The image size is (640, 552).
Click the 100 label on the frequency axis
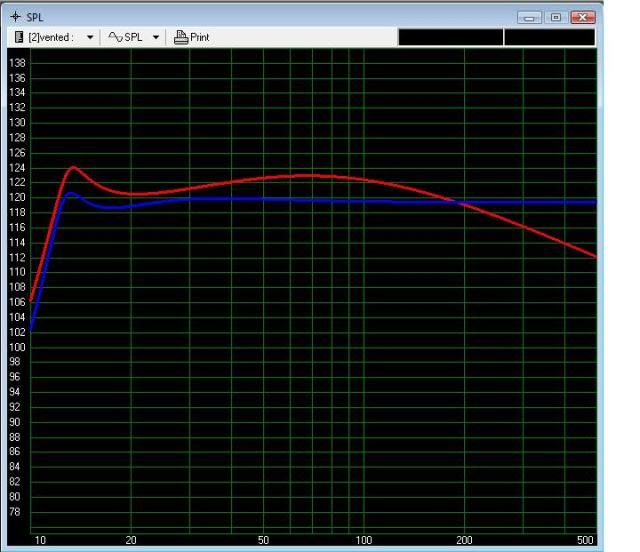364,540
